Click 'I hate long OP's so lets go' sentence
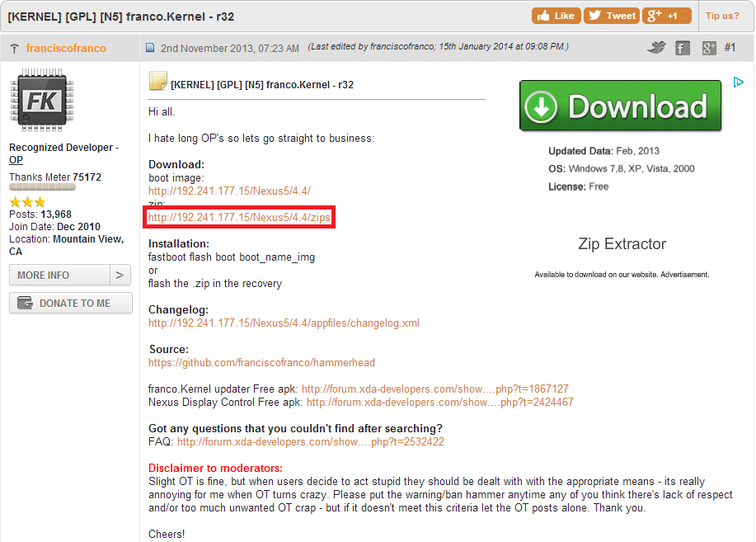This screenshot has height=542, width=756. 261,139
